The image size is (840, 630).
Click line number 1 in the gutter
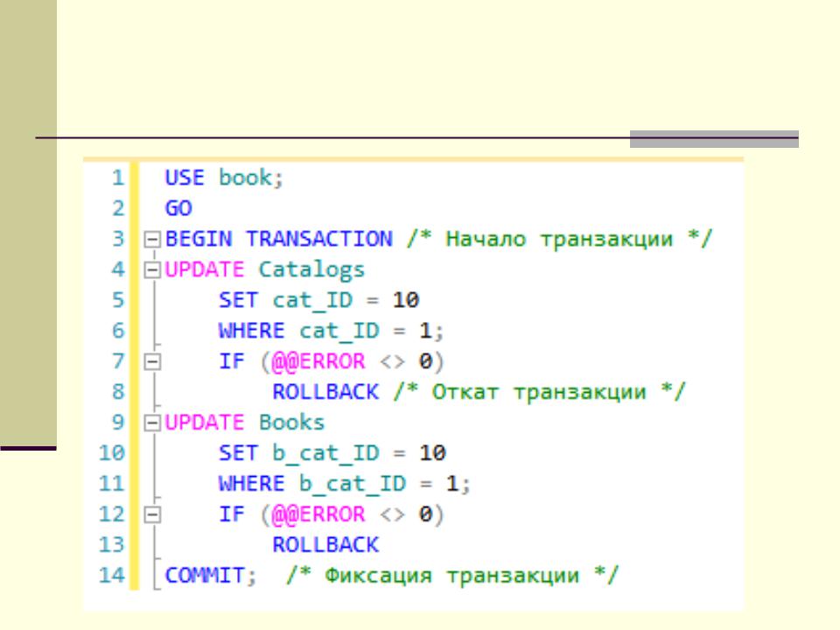[116, 178]
